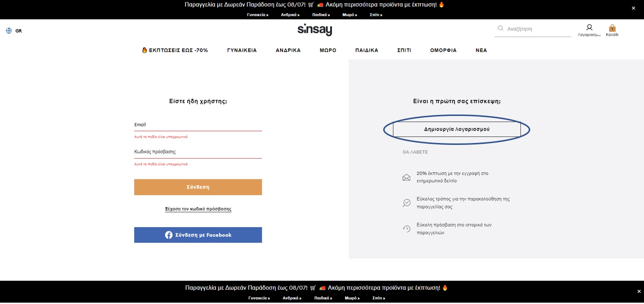
Task: Click the Παιδικά link in top banner
Action: pos(321,15)
